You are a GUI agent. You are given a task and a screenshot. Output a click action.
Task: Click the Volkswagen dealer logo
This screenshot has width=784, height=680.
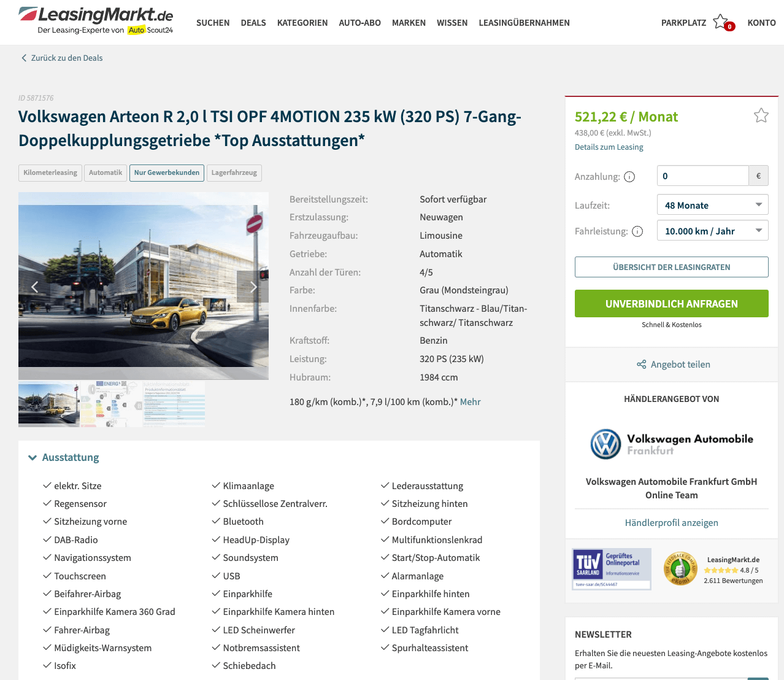pyautogui.click(x=671, y=444)
